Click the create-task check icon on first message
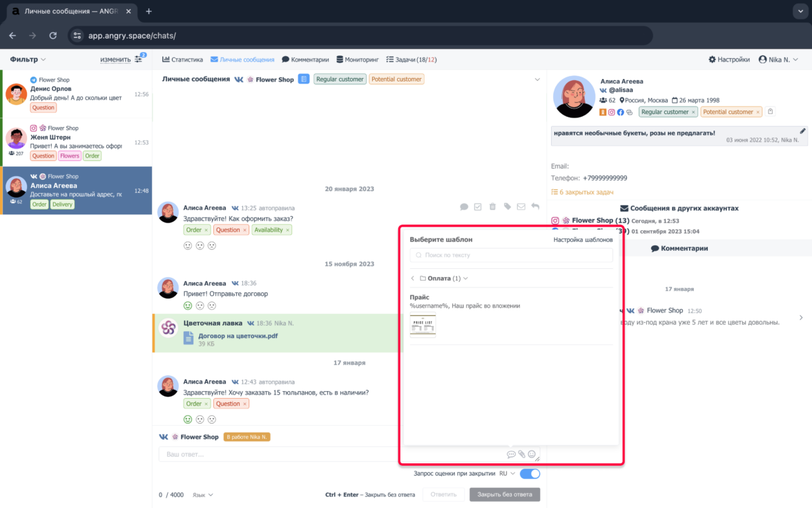Image resolution: width=812 pixels, height=508 pixels. pyautogui.click(x=478, y=207)
